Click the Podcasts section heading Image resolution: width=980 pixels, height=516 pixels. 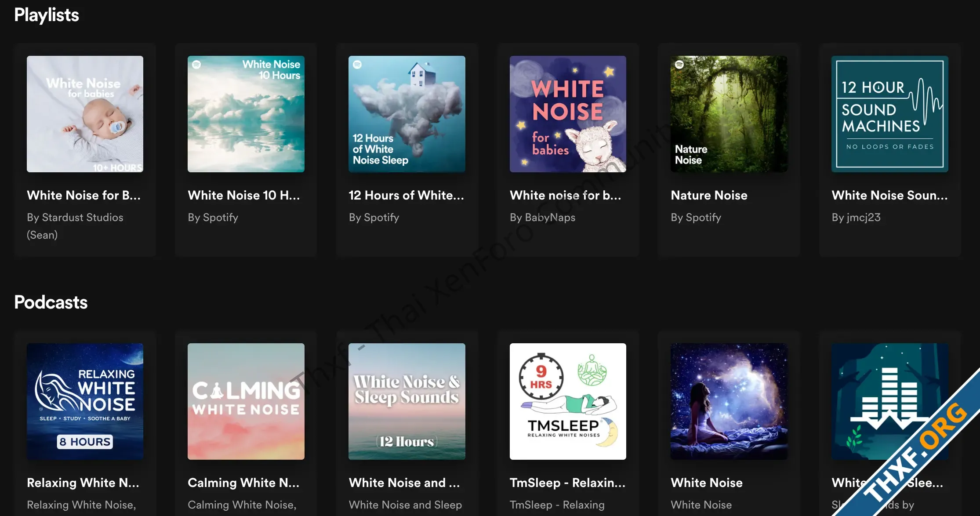[51, 302]
